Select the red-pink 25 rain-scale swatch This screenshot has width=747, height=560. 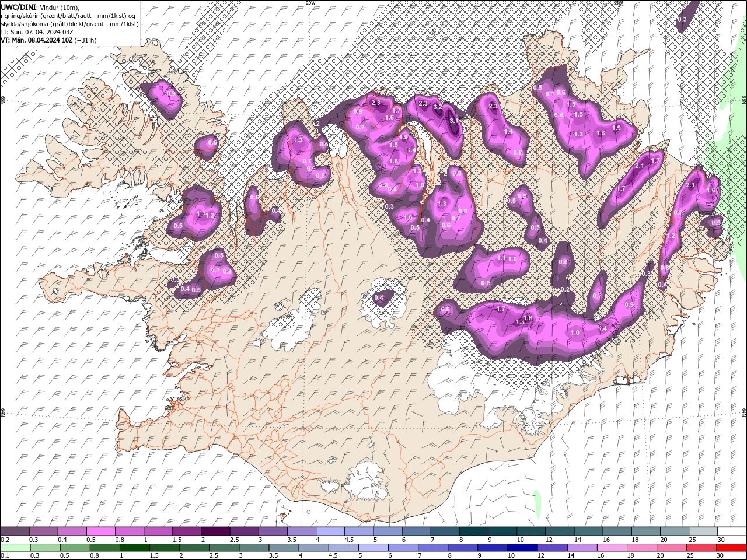[703, 548]
